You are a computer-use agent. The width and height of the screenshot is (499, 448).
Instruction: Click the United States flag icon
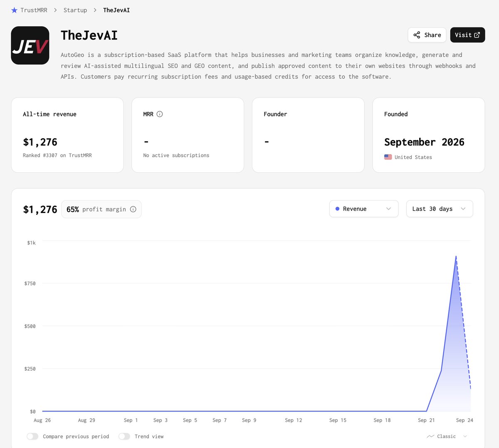[388, 157]
